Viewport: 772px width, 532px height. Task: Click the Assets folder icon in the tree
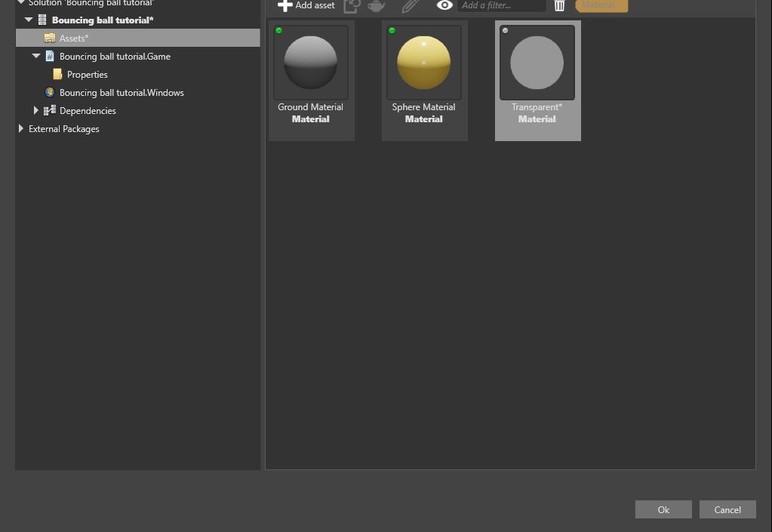click(50, 38)
